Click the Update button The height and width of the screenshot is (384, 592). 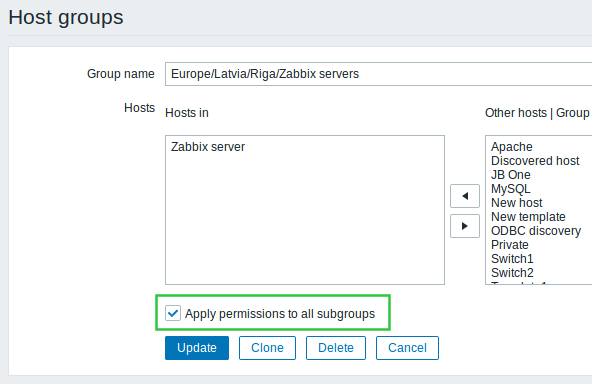coord(197,348)
